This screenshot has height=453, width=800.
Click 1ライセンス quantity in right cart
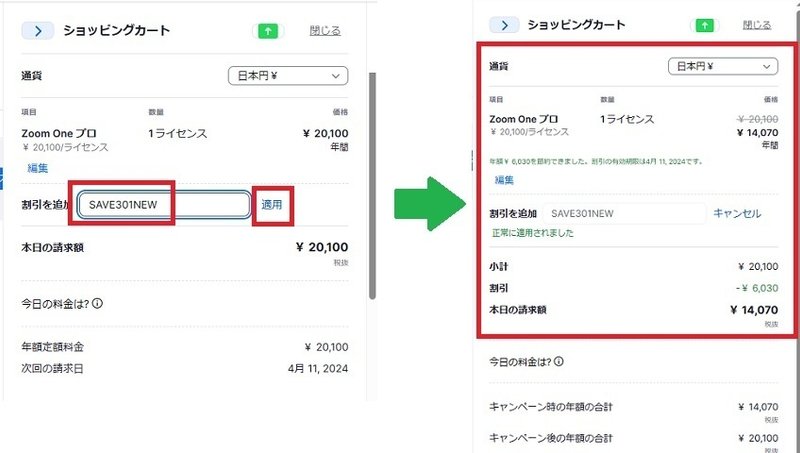[x=627, y=119]
